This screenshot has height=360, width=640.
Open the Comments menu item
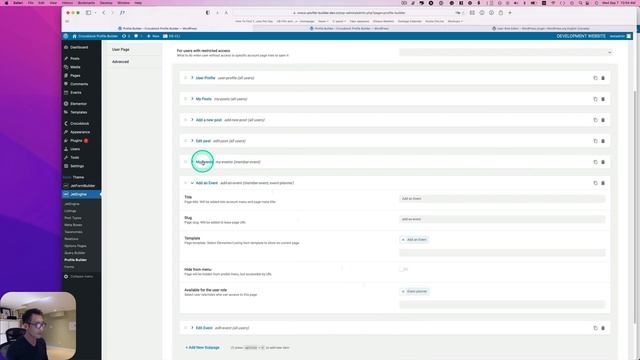tap(79, 84)
